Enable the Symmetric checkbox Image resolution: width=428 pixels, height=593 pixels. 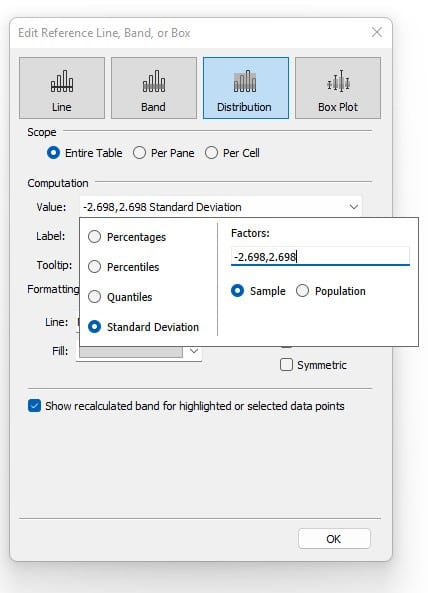(x=286, y=365)
